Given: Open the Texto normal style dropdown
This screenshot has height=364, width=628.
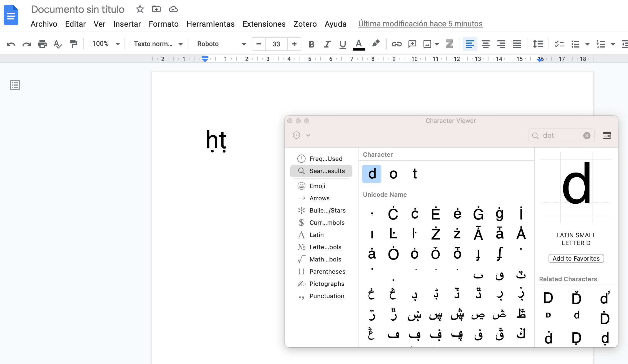Looking at the screenshot, I should pyautogui.click(x=158, y=44).
